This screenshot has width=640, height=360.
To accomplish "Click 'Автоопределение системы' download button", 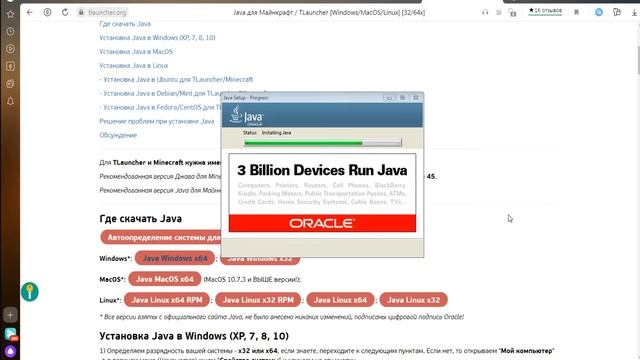I will (161, 237).
